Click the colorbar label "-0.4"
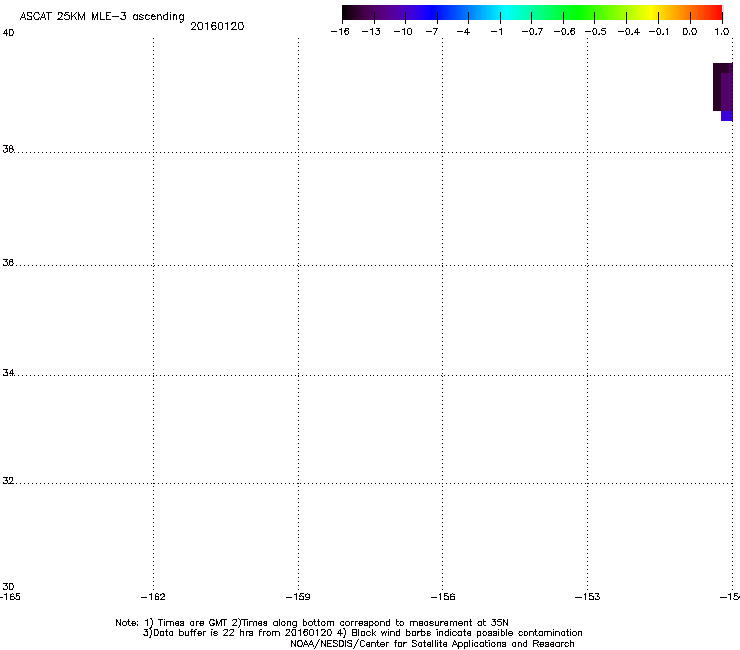 pyautogui.click(x=629, y=32)
